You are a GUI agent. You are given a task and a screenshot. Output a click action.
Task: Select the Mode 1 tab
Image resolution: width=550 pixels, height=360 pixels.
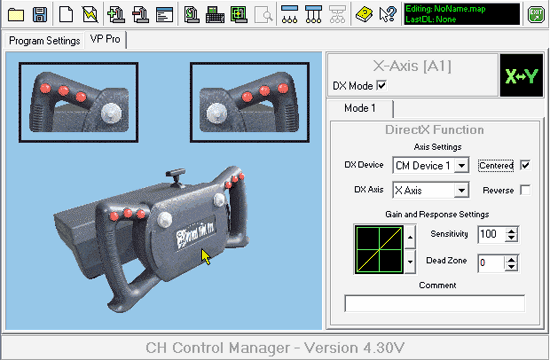(360, 108)
